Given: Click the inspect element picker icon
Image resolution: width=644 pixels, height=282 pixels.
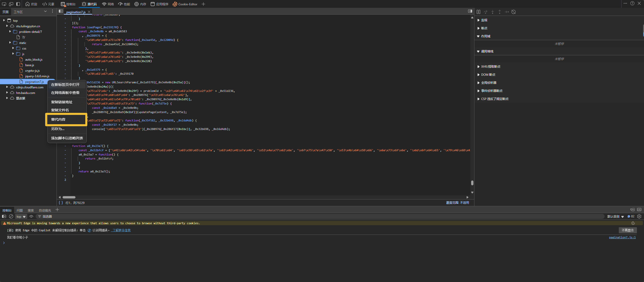Looking at the screenshot, I should [4, 4].
